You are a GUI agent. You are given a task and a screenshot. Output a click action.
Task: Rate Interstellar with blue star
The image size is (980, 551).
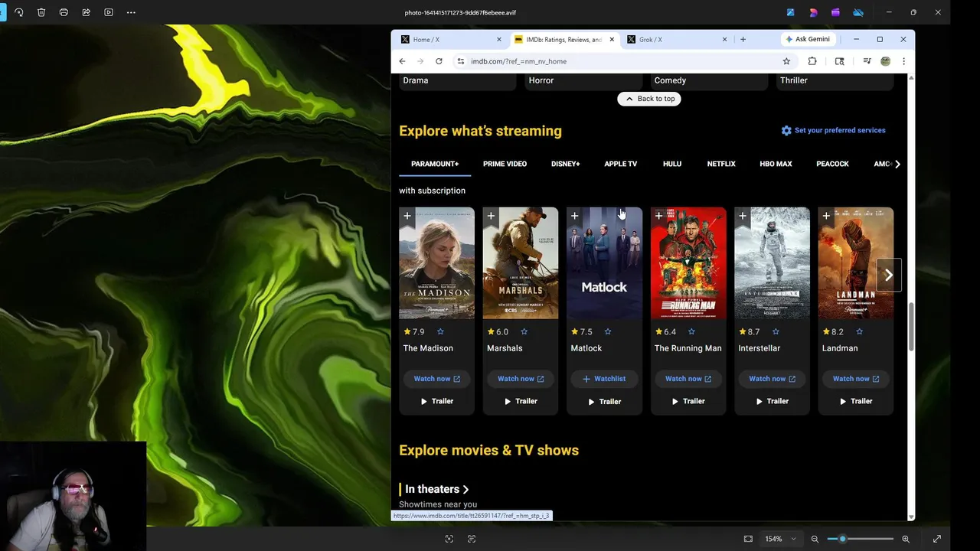point(776,331)
